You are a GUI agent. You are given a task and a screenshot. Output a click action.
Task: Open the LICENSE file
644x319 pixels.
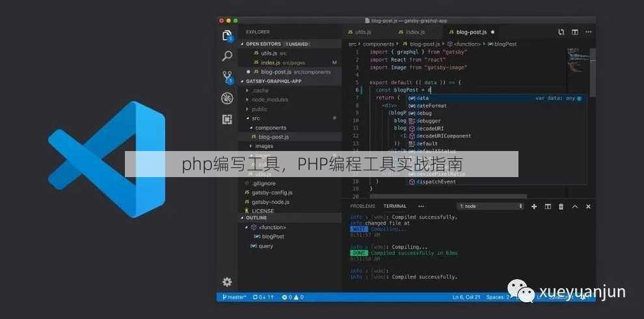(289, 211)
